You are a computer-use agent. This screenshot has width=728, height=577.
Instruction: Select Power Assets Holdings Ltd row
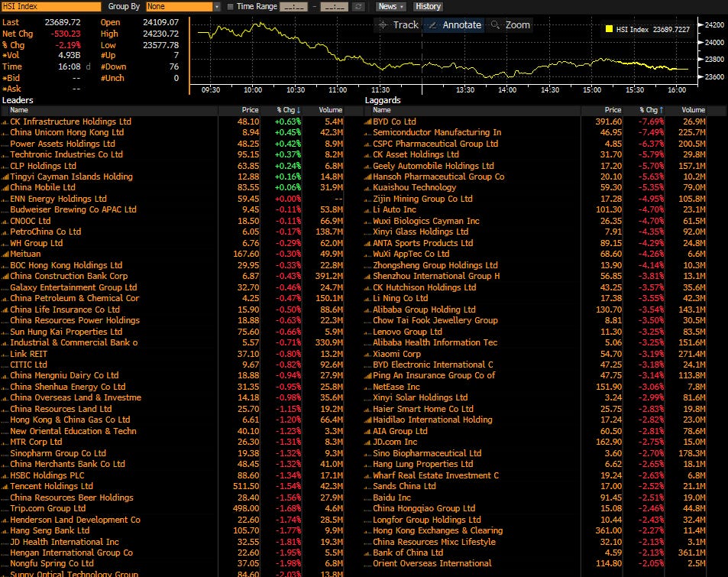[172, 144]
